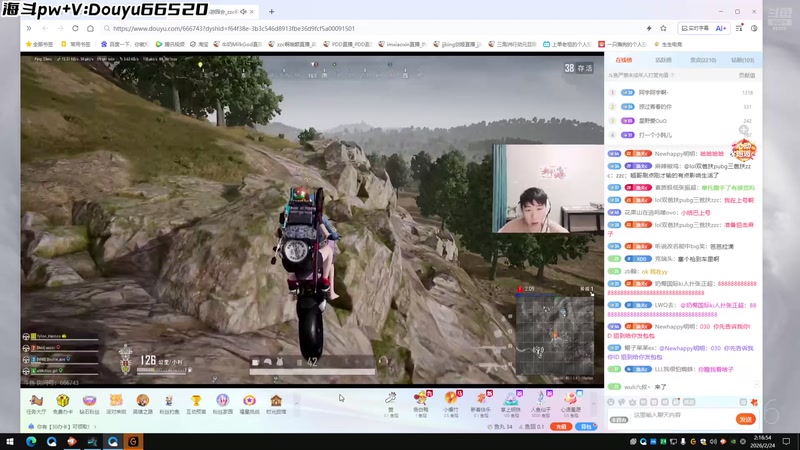Viewport: 800px width, 450px height.
Task: Expand the activity icons list arrow
Action: pos(296,404)
